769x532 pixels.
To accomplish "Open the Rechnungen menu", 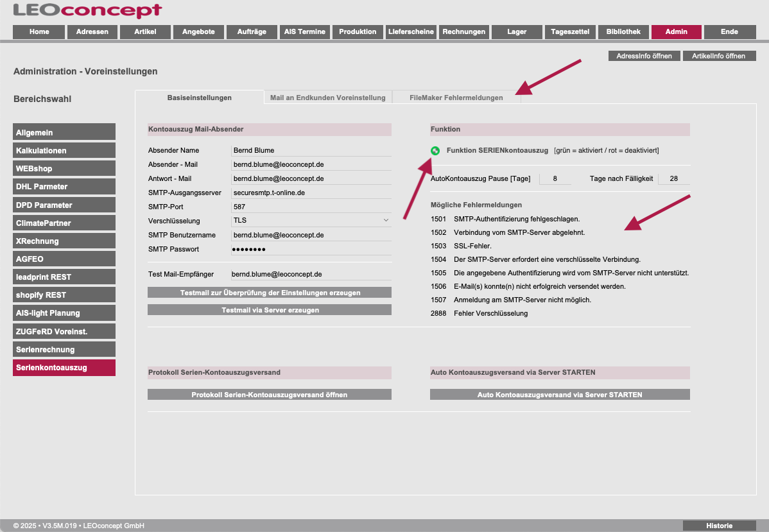I will coord(464,32).
